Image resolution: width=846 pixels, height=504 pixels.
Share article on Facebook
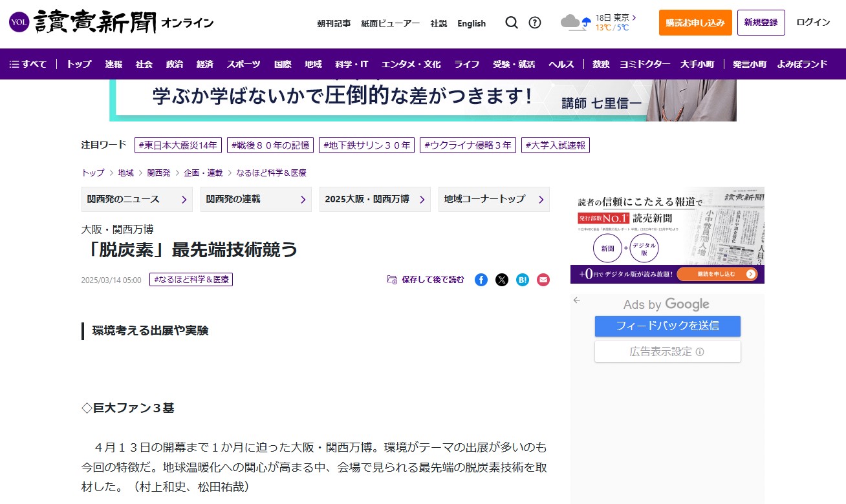(x=481, y=280)
